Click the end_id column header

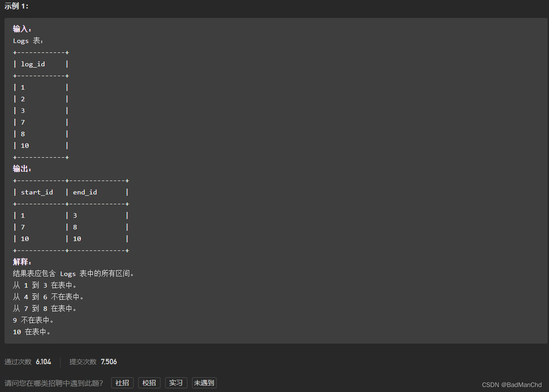tap(85, 192)
